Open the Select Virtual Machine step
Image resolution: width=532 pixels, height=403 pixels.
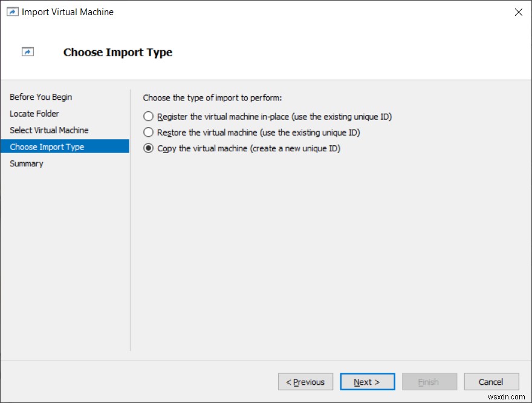49,130
